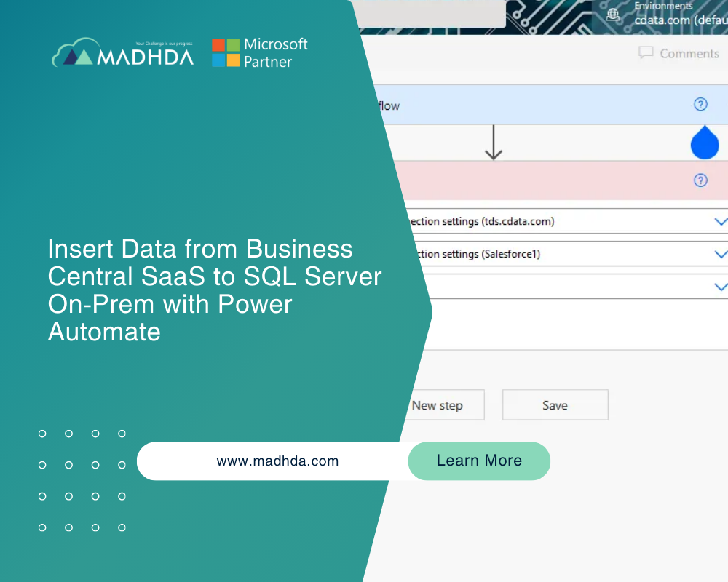728x582 pixels.
Task: Expand the third collapsed settings row
Action: (721, 287)
